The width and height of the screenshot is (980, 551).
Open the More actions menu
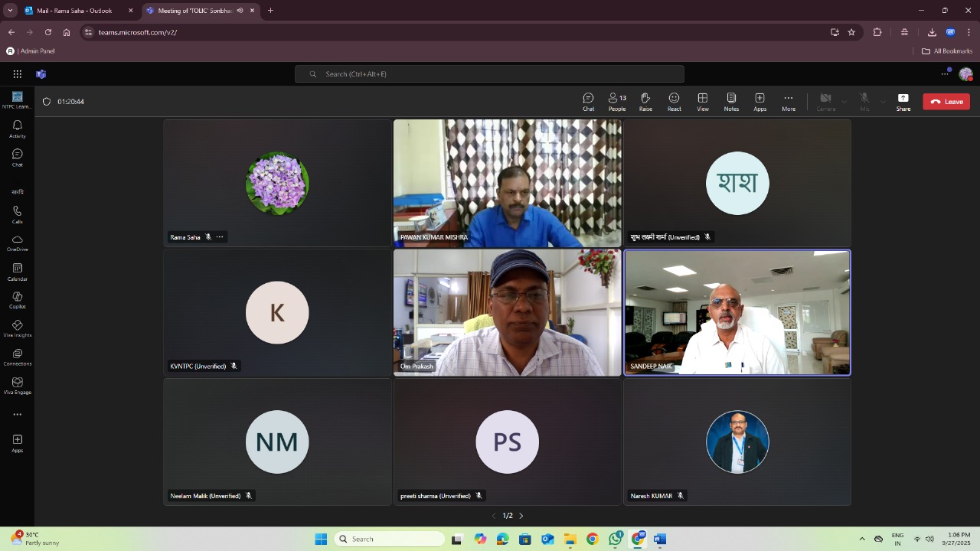[x=788, y=102]
